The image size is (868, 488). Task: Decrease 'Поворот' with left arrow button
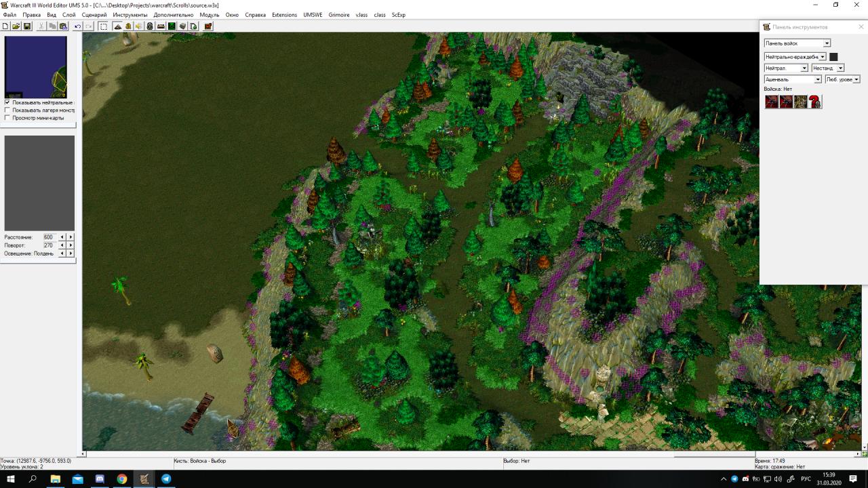point(62,245)
